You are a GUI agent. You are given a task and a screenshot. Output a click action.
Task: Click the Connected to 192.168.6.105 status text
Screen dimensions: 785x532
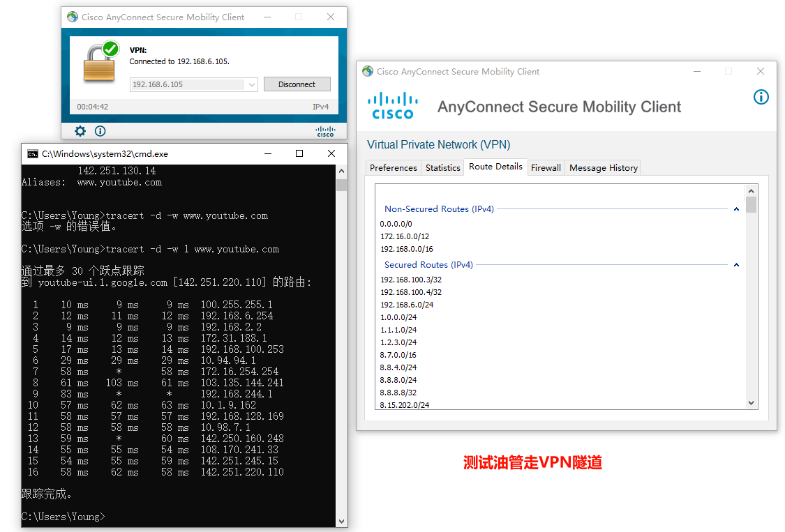pyautogui.click(x=179, y=61)
